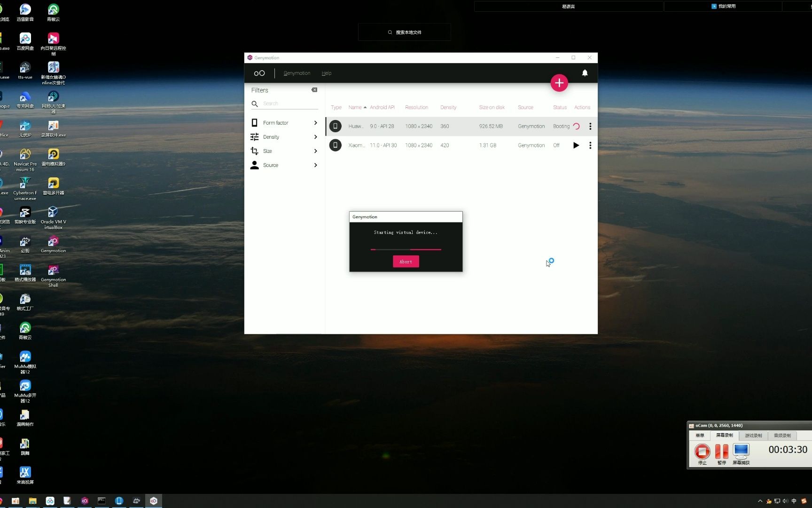The height and width of the screenshot is (508, 812).
Task: Sort devices by Source column
Action: 525,107
